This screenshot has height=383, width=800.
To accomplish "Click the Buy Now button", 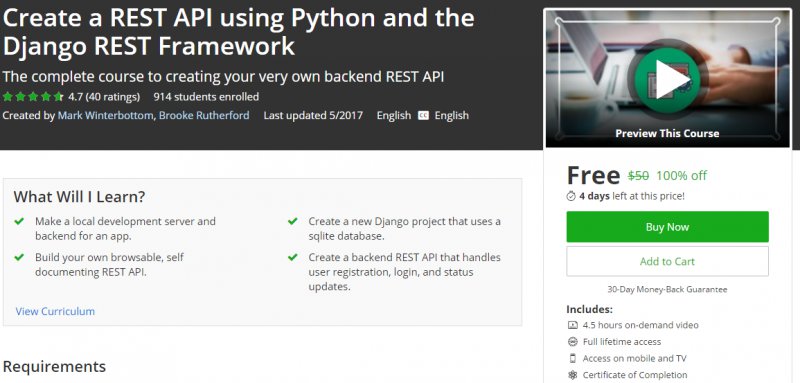I will tap(667, 227).
